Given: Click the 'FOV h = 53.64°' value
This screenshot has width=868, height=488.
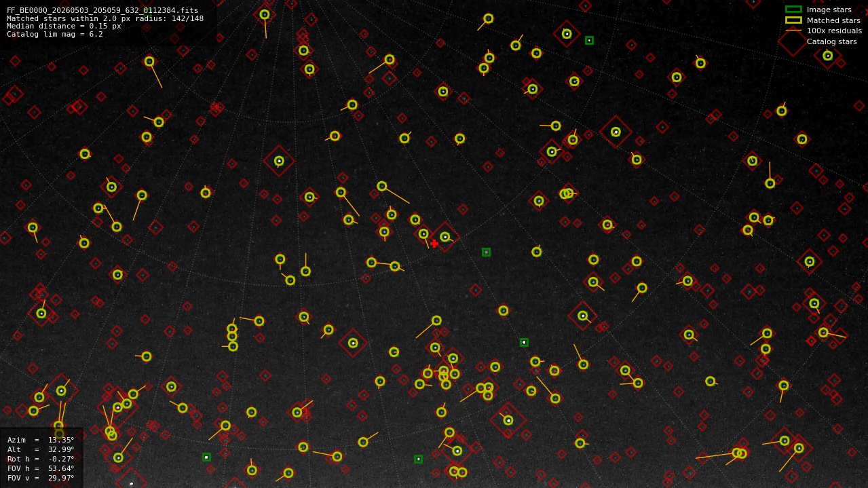Looking at the screenshot, I should coord(41,468).
